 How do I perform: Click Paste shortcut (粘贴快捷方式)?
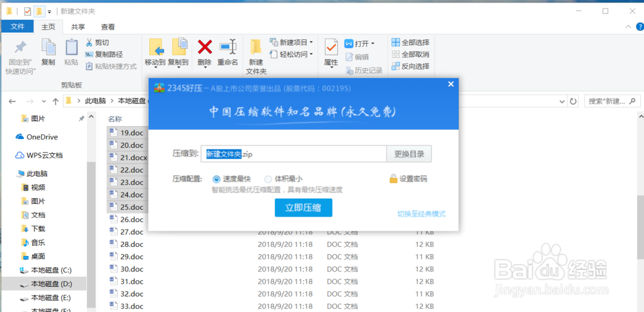pyautogui.click(x=111, y=66)
